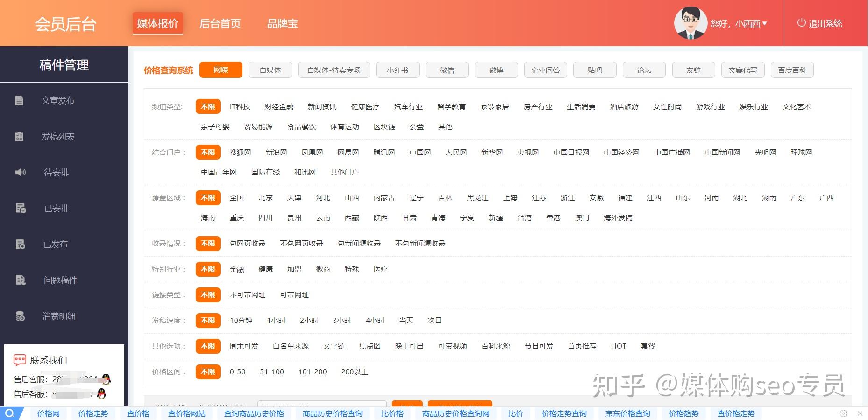Select the 企业问答 category tab

click(x=545, y=70)
